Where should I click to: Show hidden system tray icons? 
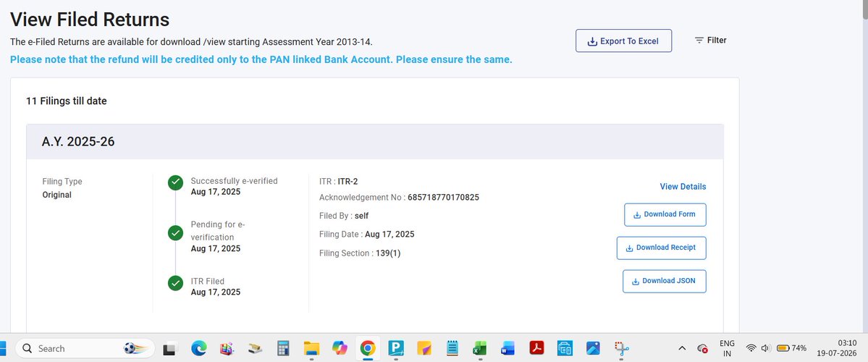click(682, 349)
